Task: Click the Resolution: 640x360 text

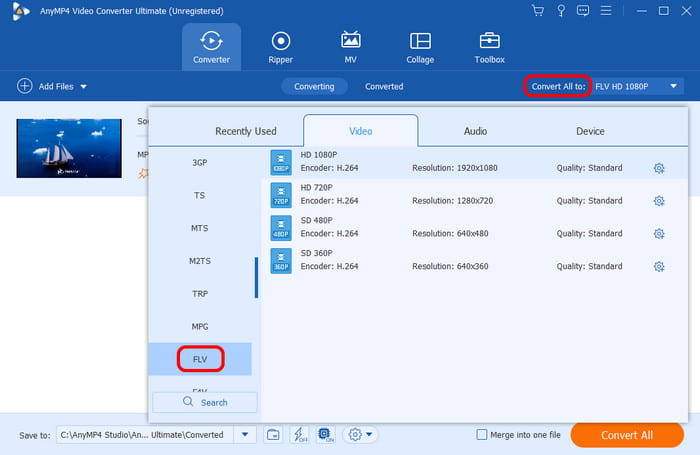Action: pos(450,266)
